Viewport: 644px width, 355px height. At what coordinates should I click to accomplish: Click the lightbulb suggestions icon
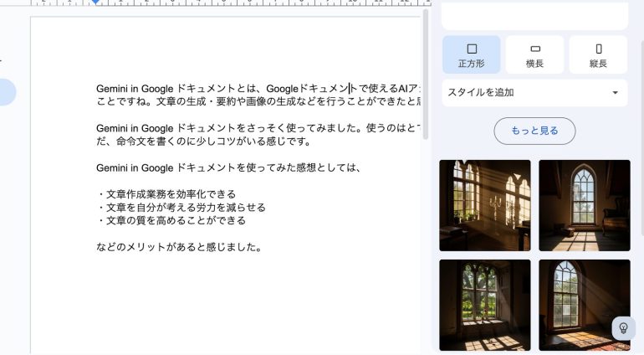coord(623,328)
